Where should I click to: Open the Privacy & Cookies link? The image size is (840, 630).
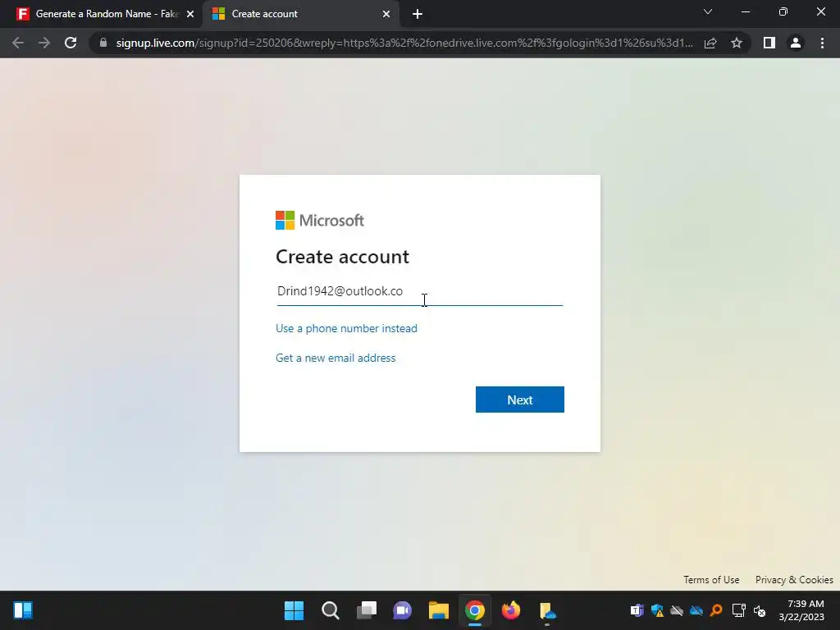794,580
